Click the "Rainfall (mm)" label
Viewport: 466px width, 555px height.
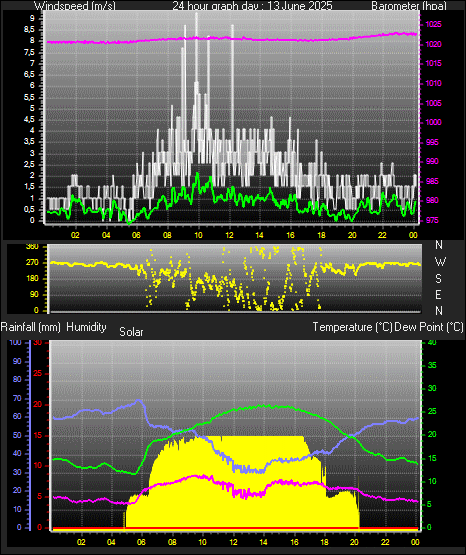[30, 327]
